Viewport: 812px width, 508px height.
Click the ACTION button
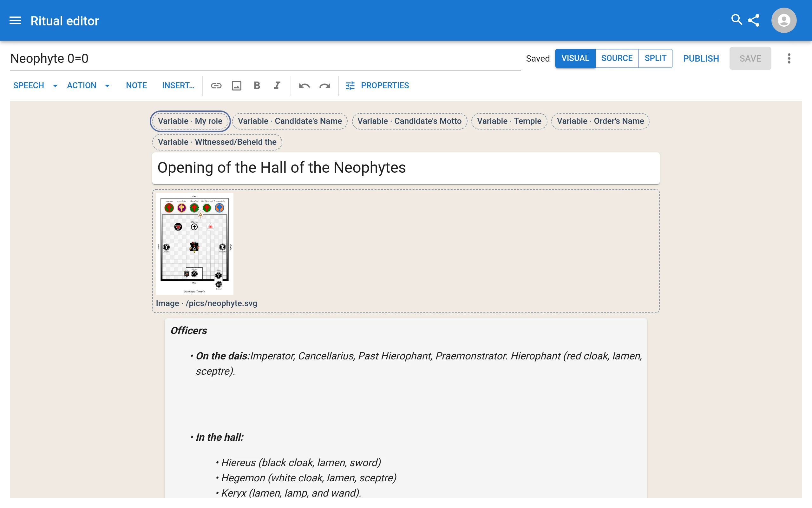click(x=82, y=86)
